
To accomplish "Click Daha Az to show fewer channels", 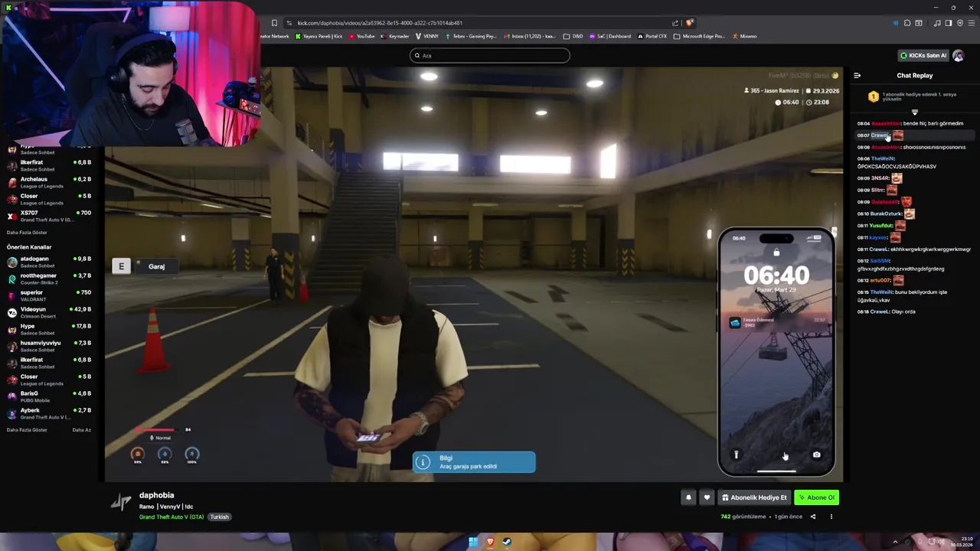I will point(81,430).
